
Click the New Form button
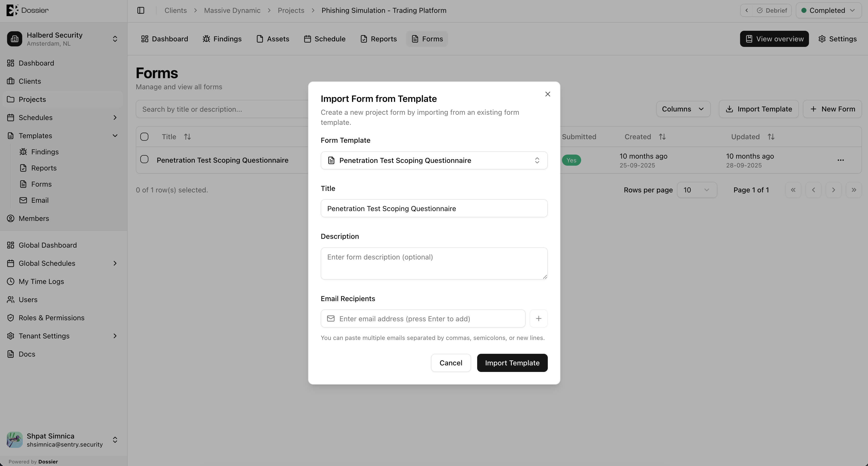tap(832, 109)
